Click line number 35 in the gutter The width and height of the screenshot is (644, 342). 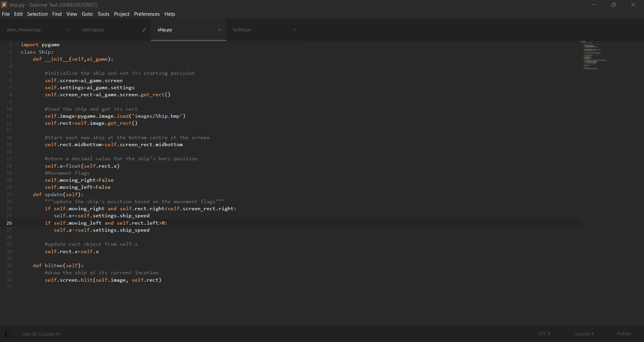pos(9,287)
